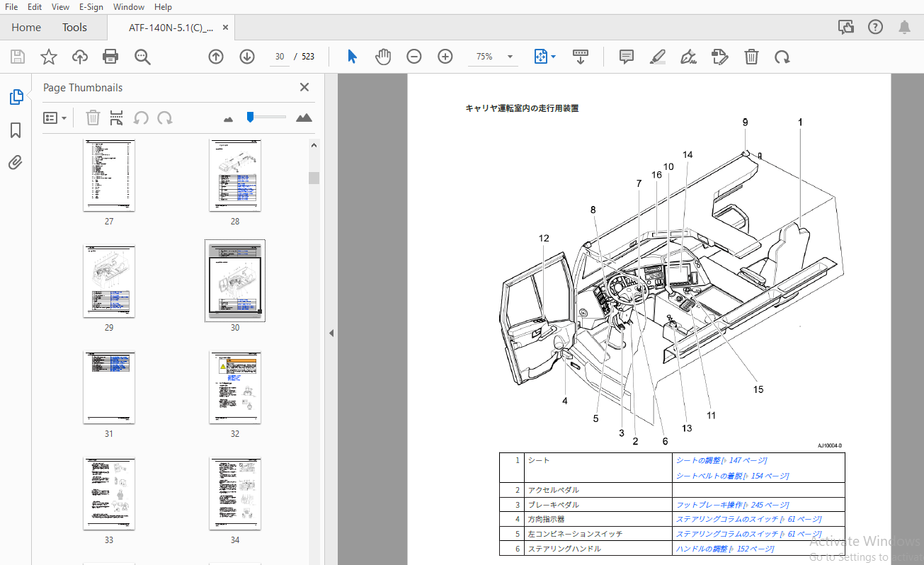Open the fit page options
Image resolution: width=924 pixels, height=565 pixels.
544,57
